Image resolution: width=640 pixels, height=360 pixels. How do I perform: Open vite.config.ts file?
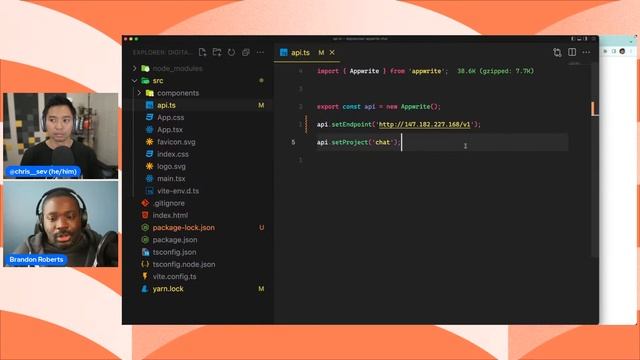(x=174, y=276)
